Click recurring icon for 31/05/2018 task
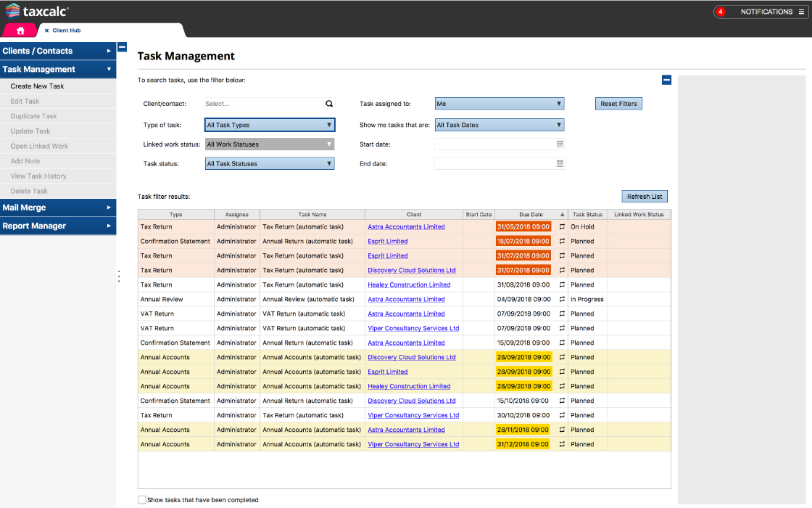This screenshot has width=812, height=508. pos(562,226)
